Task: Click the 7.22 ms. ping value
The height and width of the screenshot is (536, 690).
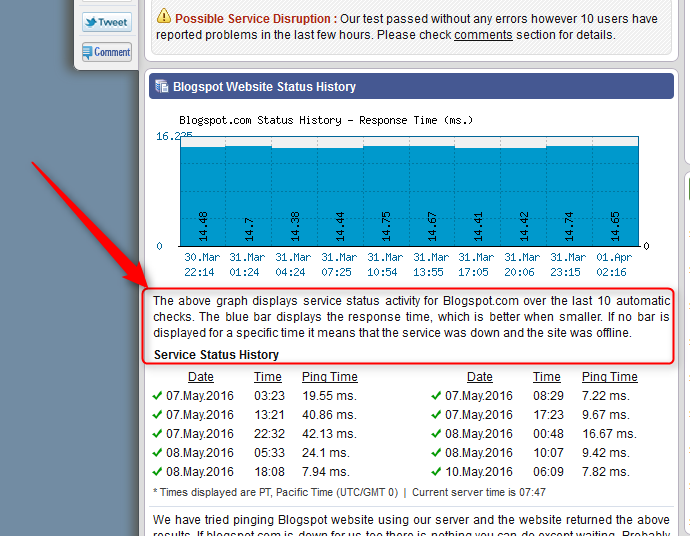Action: [x=606, y=396]
